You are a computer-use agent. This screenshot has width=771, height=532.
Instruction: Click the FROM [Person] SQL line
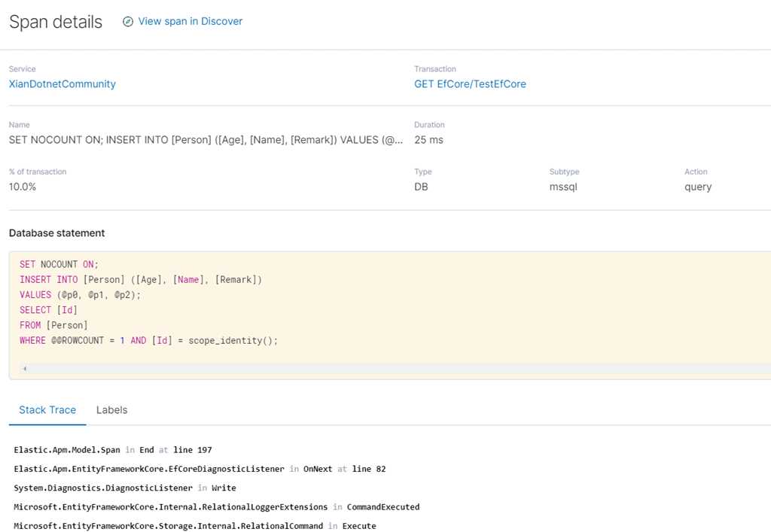click(53, 325)
